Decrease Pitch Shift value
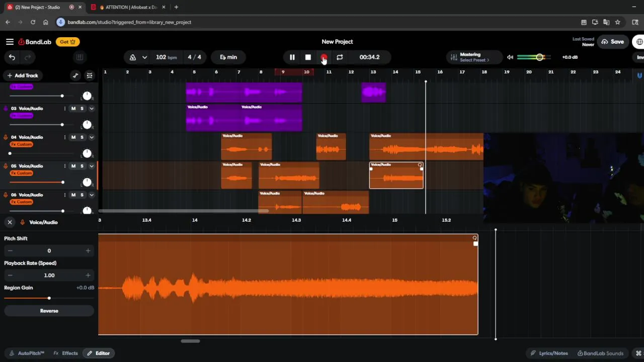 click(x=10, y=251)
